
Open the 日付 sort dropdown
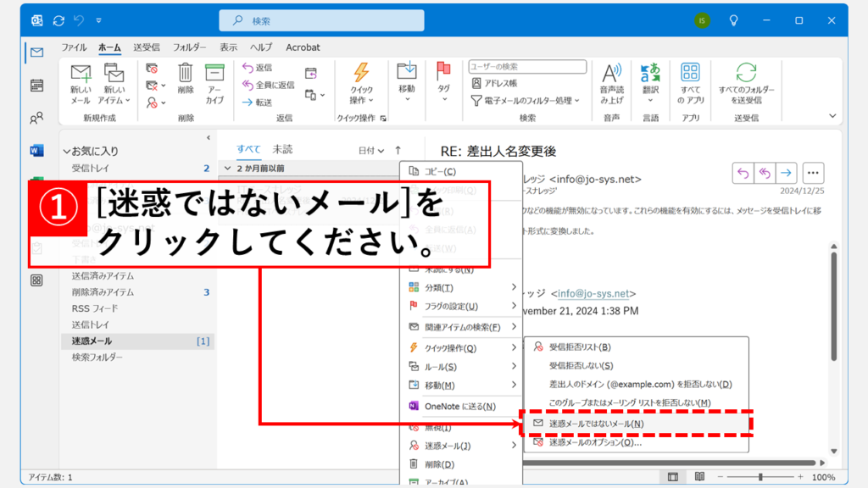tap(371, 150)
